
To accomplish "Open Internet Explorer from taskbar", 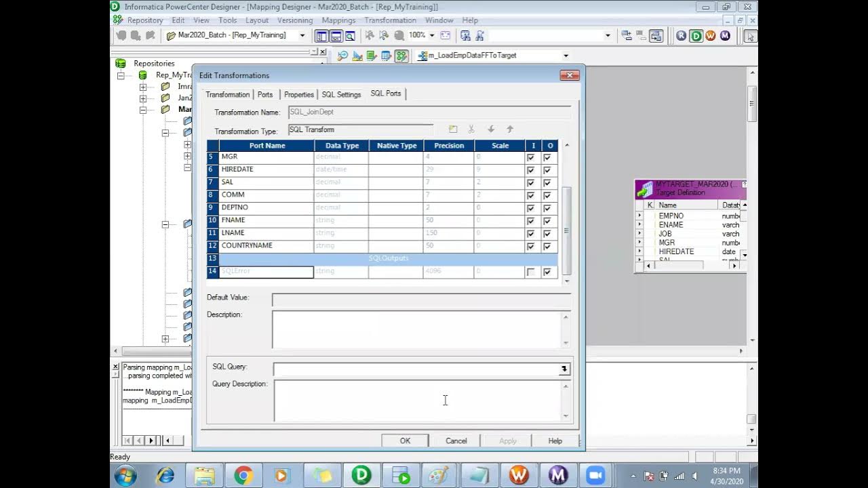I will click(x=165, y=476).
